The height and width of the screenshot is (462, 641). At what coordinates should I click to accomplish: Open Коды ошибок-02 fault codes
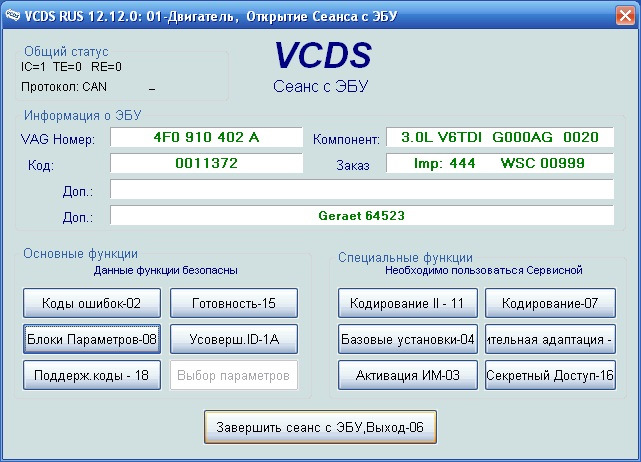coord(92,303)
